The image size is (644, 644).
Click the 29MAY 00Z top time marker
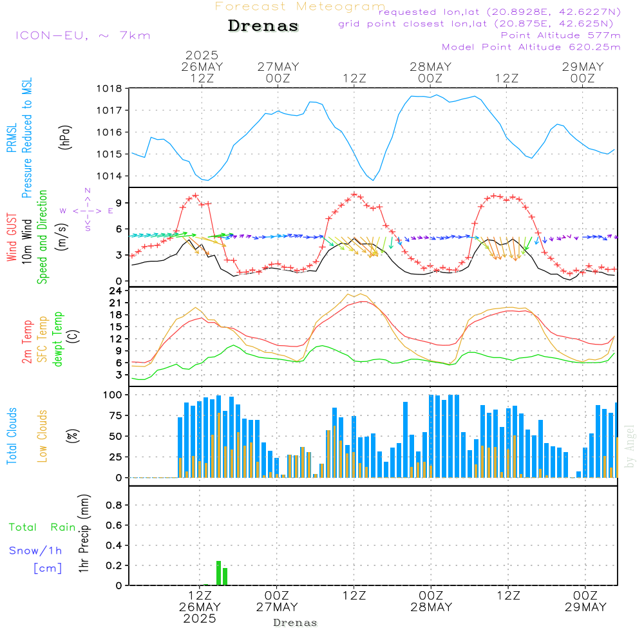point(583,72)
